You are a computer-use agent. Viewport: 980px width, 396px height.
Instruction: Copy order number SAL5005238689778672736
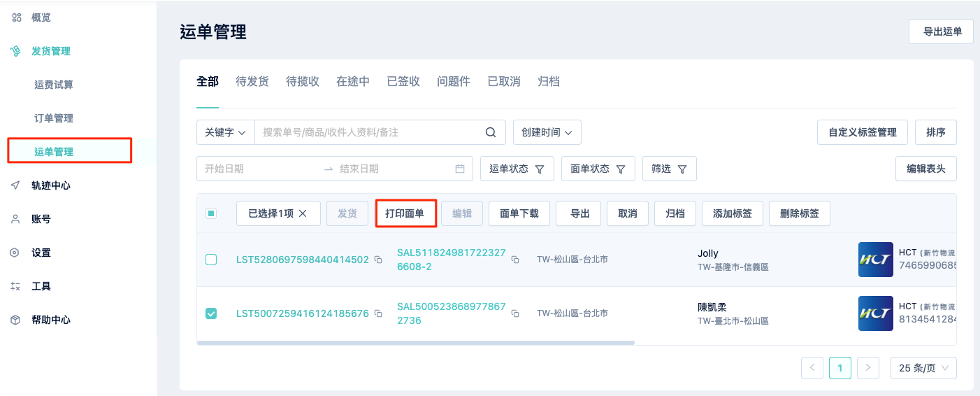[x=515, y=313]
